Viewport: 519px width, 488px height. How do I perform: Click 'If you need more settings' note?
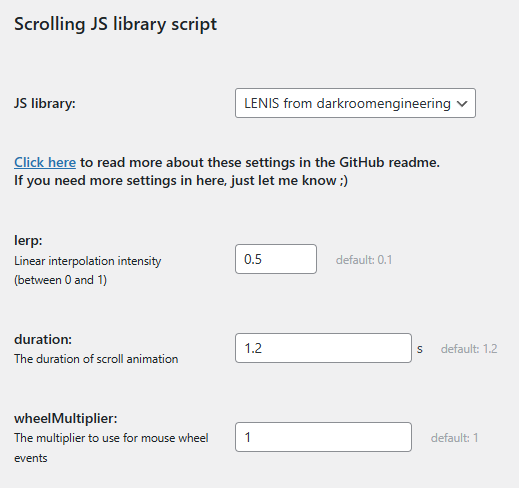tap(181, 181)
